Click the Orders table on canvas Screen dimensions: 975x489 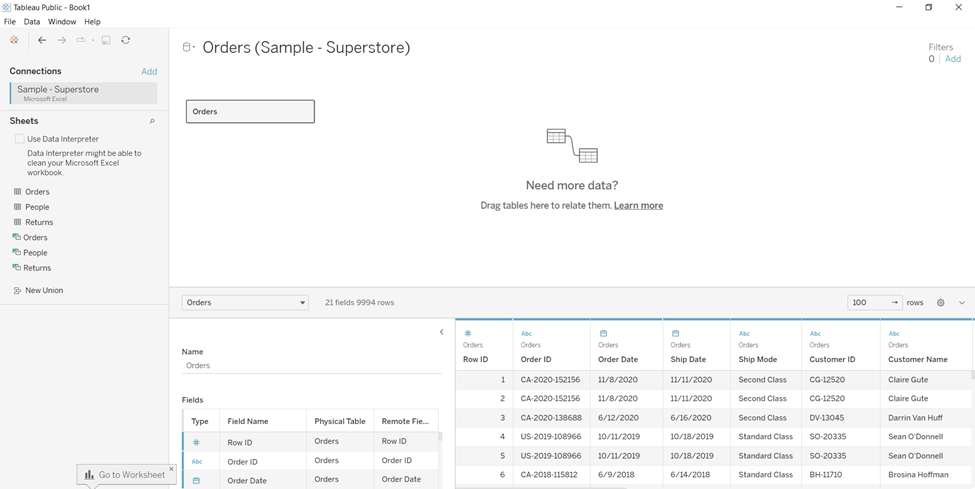250,111
